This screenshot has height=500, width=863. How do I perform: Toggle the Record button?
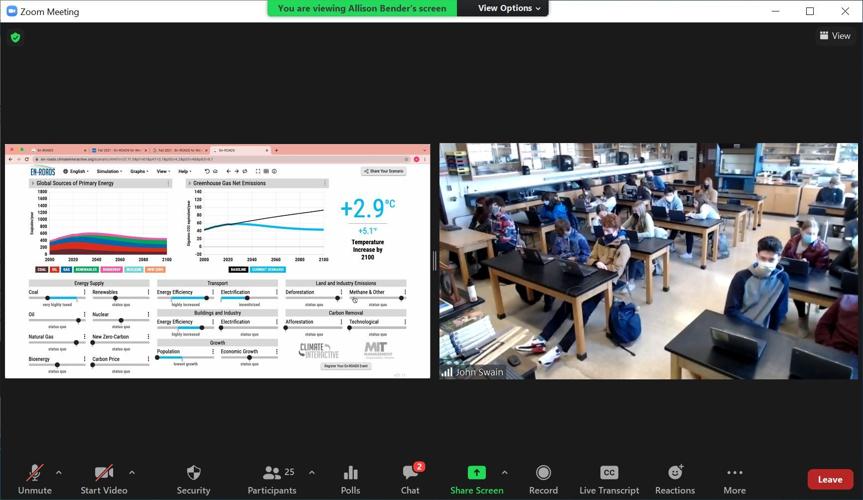point(543,479)
